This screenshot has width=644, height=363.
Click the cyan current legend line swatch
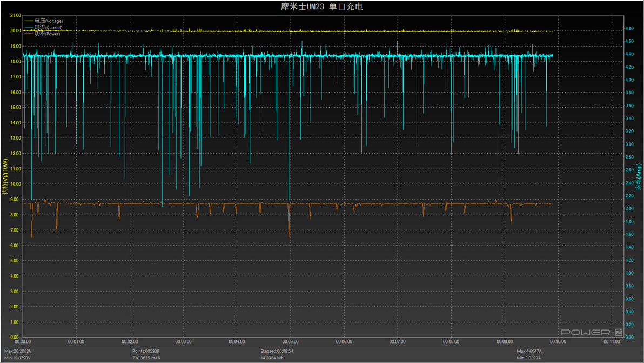29,27
